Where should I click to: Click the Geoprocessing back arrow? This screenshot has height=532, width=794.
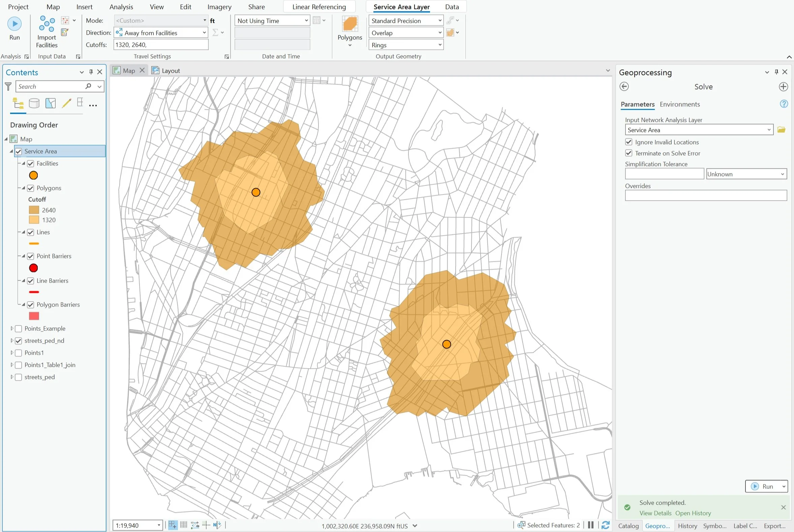(624, 87)
